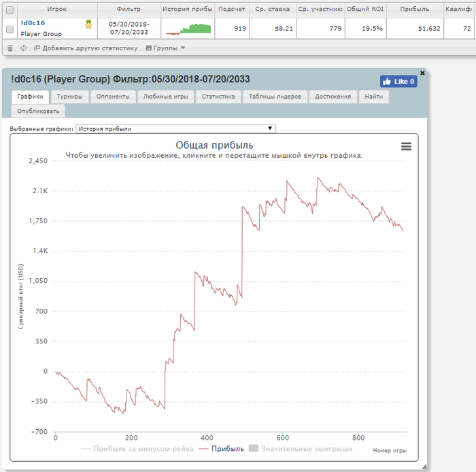The width and height of the screenshot is (476, 472).
Task: Toggle the Значительные выигрыши legend item
Action: pyautogui.click(x=301, y=449)
